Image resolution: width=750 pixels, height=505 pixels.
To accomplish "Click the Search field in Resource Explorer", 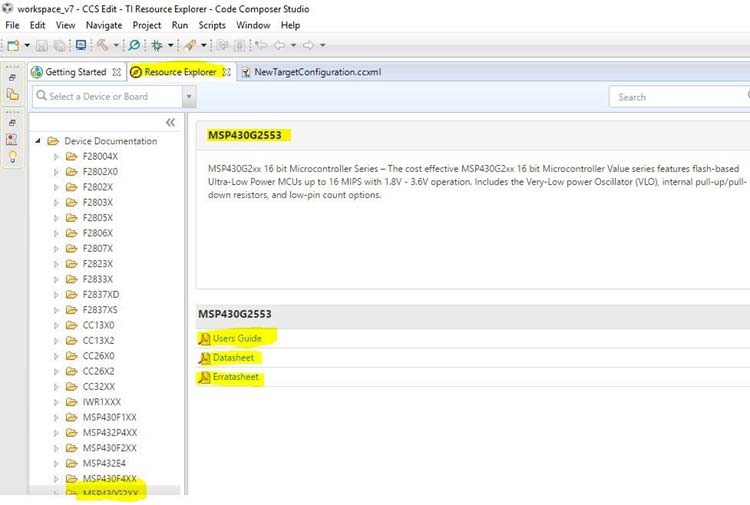I will point(679,97).
